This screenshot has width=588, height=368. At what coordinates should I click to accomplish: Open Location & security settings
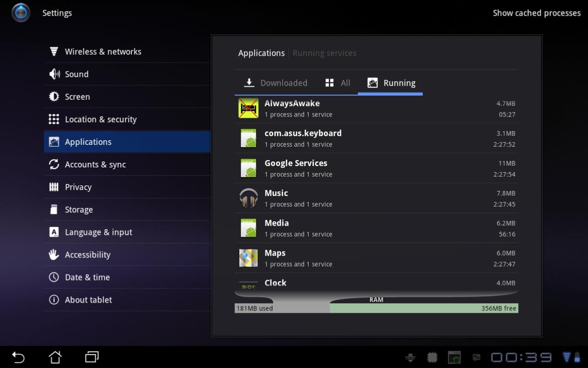pyautogui.click(x=127, y=119)
